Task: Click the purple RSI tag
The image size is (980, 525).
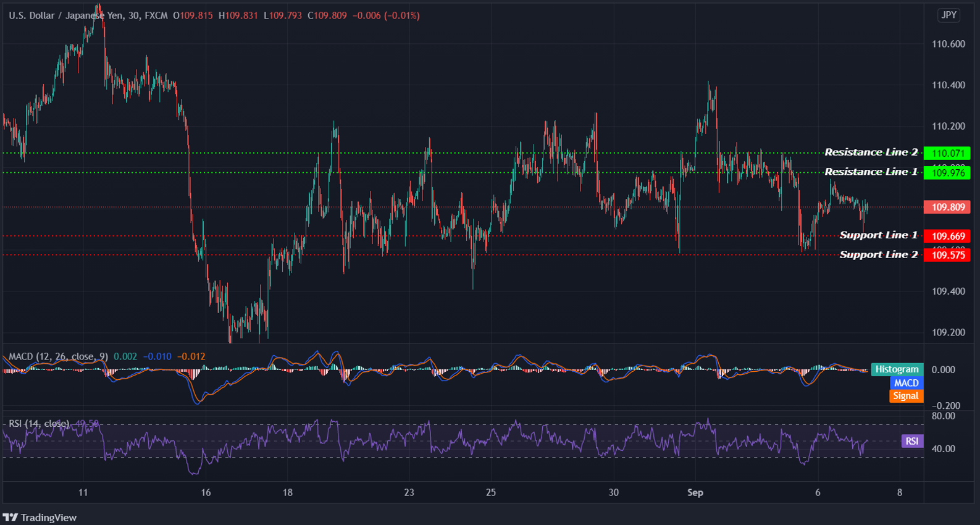Action: click(x=912, y=441)
